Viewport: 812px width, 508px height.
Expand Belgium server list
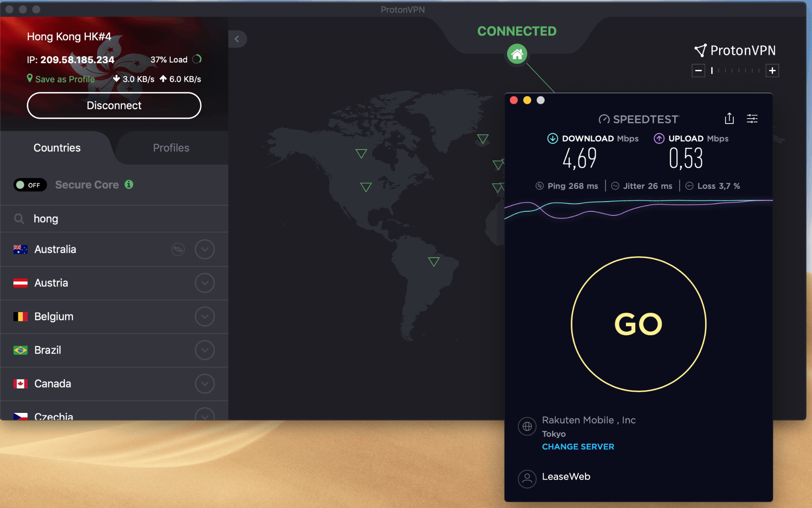(x=204, y=316)
